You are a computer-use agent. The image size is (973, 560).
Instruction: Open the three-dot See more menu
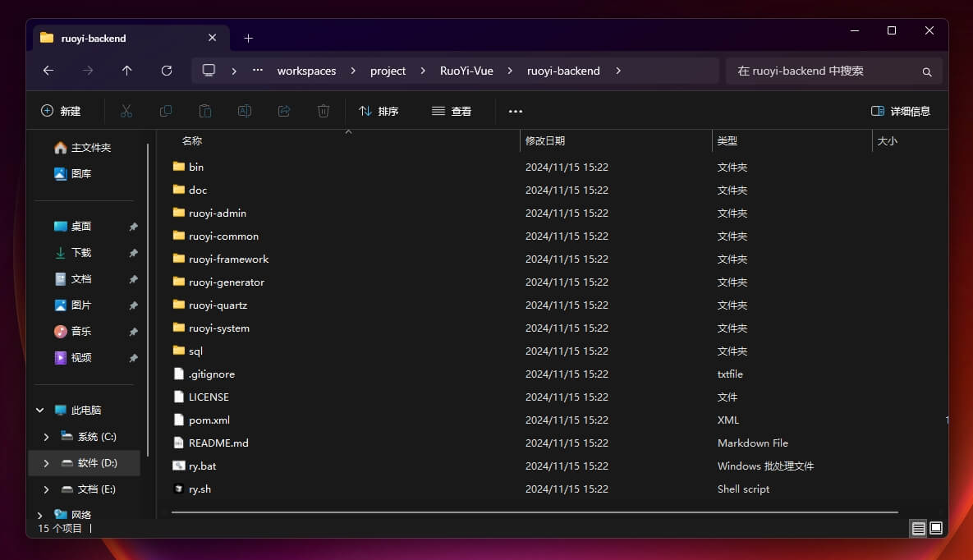pos(515,111)
